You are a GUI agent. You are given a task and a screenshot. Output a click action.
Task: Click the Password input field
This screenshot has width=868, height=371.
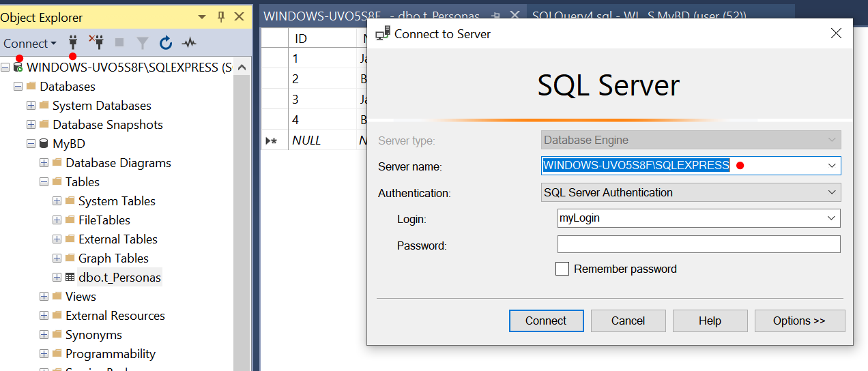[x=699, y=244]
